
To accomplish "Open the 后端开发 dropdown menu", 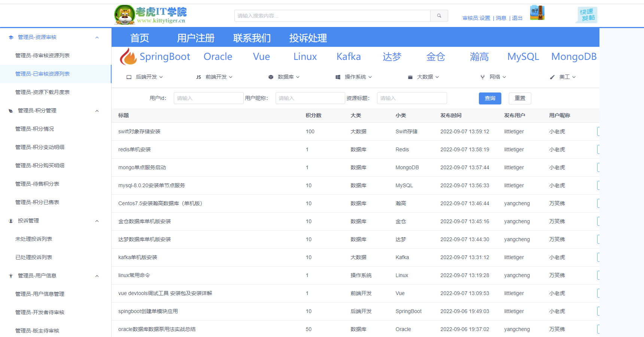I will pyautogui.click(x=145, y=77).
